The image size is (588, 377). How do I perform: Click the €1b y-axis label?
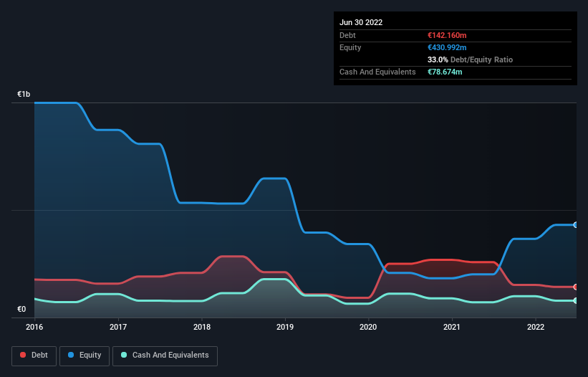point(24,94)
